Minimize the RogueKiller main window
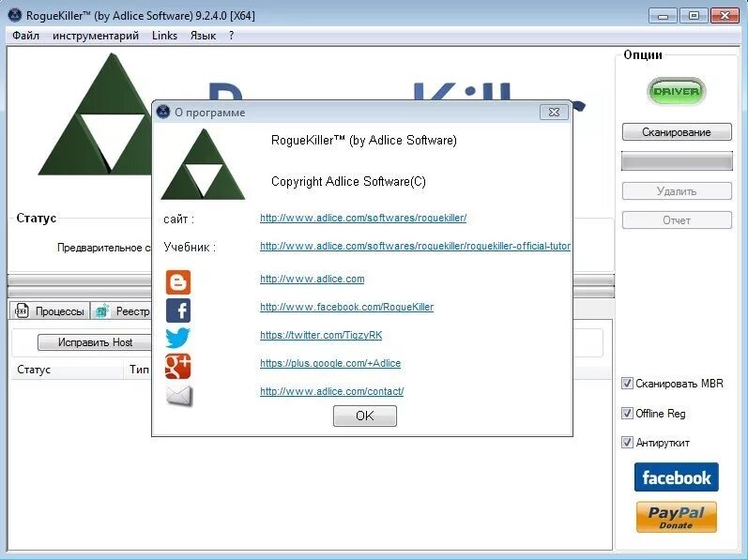This screenshot has width=748, height=560. [x=664, y=16]
